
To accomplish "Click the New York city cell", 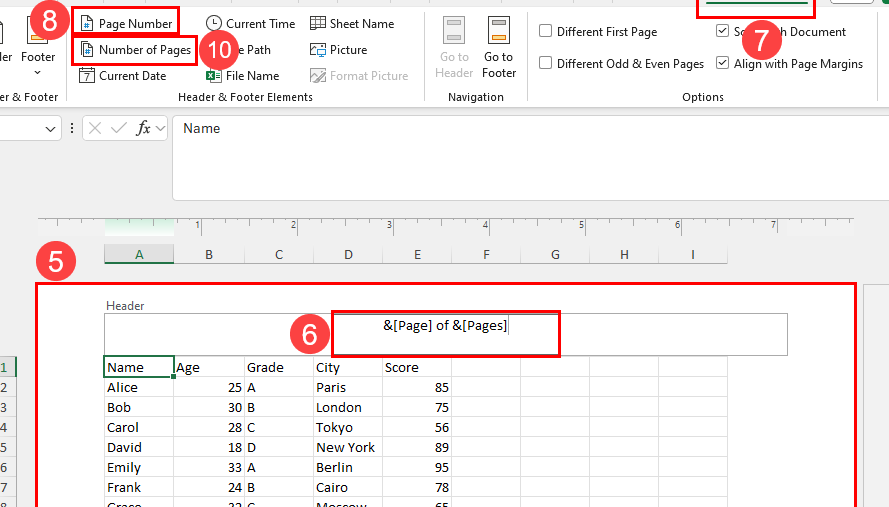I will [x=348, y=447].
